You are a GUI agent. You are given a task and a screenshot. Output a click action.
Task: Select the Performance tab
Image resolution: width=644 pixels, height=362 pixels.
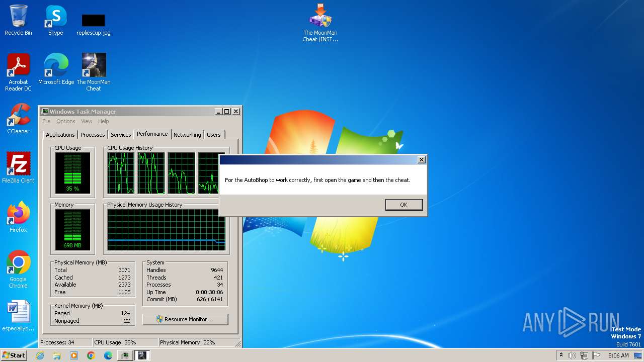152,134
